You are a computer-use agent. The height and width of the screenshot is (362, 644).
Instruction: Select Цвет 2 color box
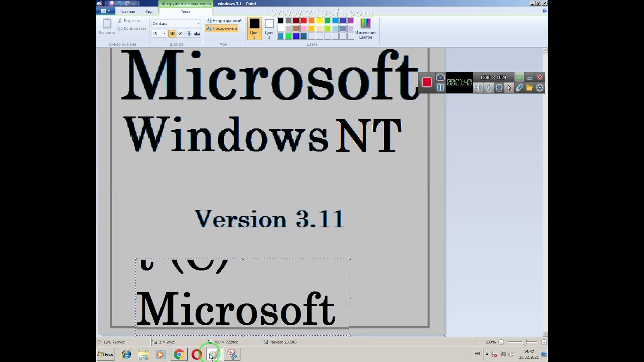pos(269,28)
